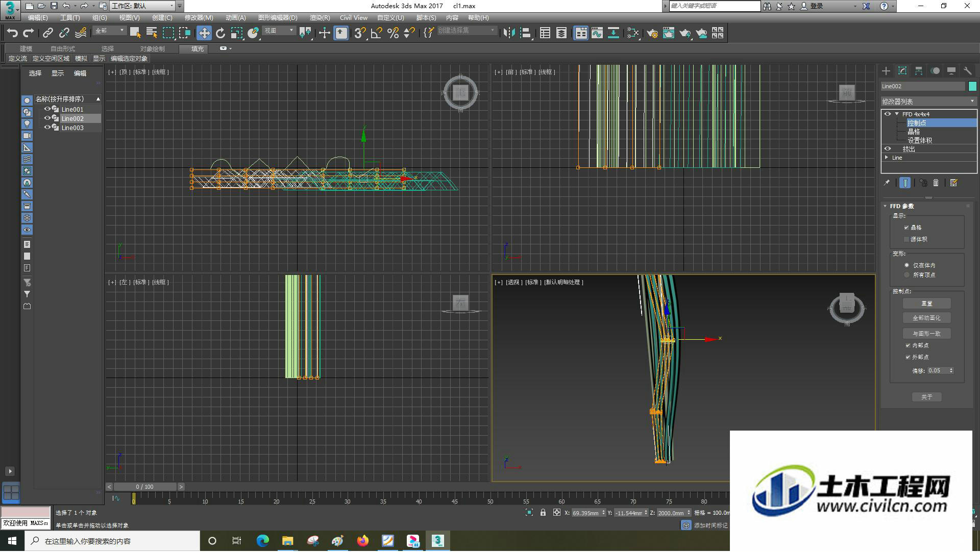Toggle visibility eye of FFD 4x4x4 modifier

[888, 114]
